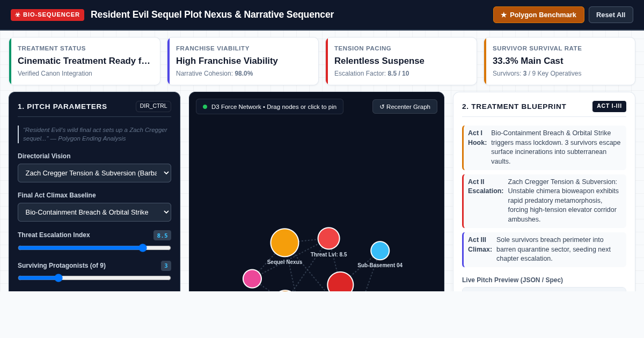The image size is (644, 338).
Task: Click the page title Resident Evil Sequel Plot Nexus
Action: click(x=212, y=14)
